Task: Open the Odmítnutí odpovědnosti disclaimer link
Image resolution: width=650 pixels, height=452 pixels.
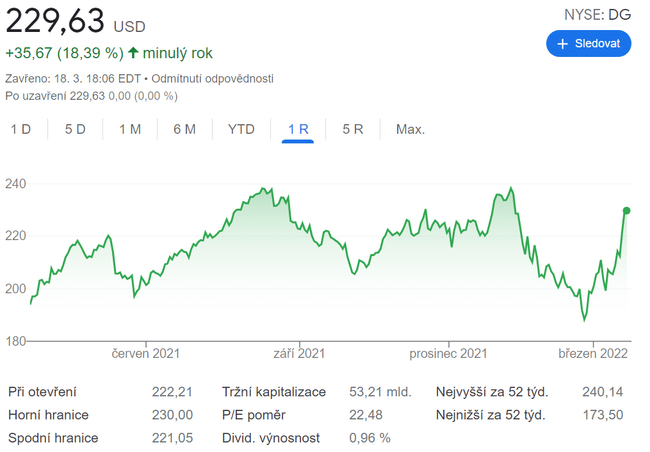Action: coord(212,78)
